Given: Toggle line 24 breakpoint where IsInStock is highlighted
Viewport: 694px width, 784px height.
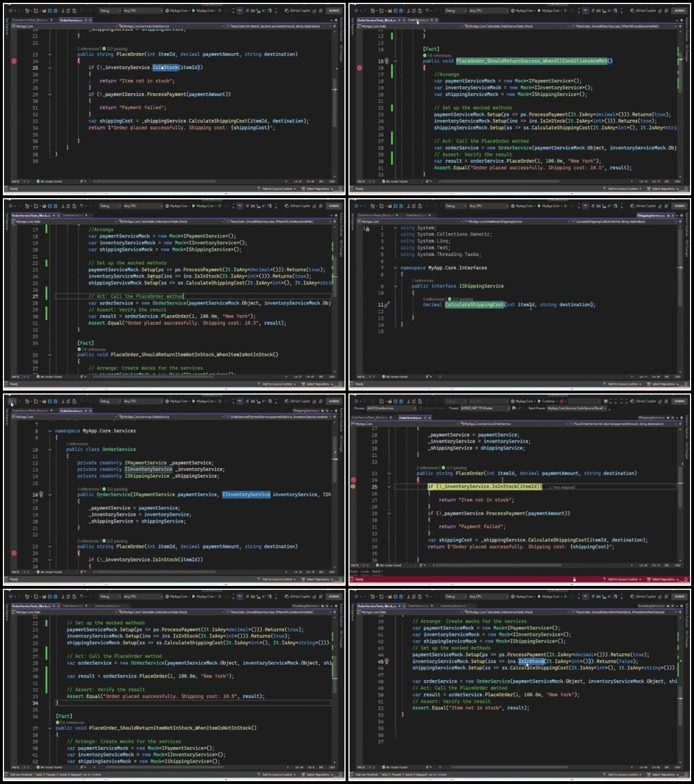Looking at the screenshot, I should [x=14, y=61].
